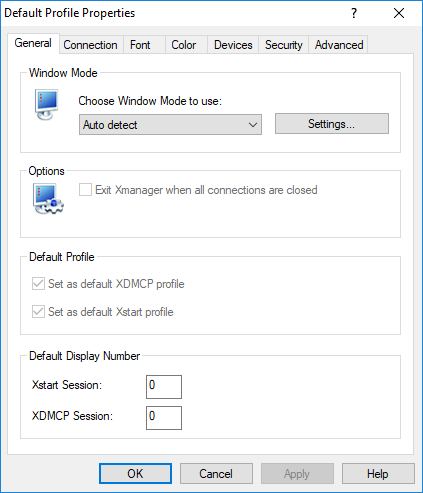The width and height of the screenshot is (423, 493).
Task: Click the monitor icon in Window Mode
Action: click(x=47, y=104)
